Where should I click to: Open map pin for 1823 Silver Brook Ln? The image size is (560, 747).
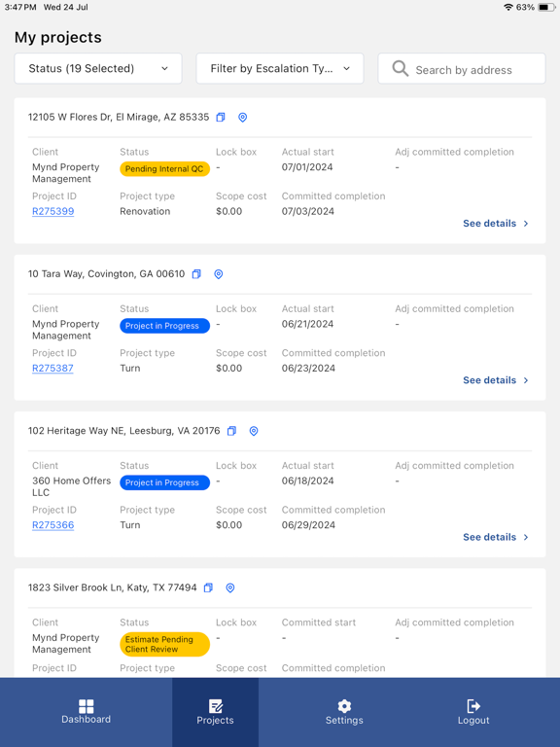(x=230, y=587)
